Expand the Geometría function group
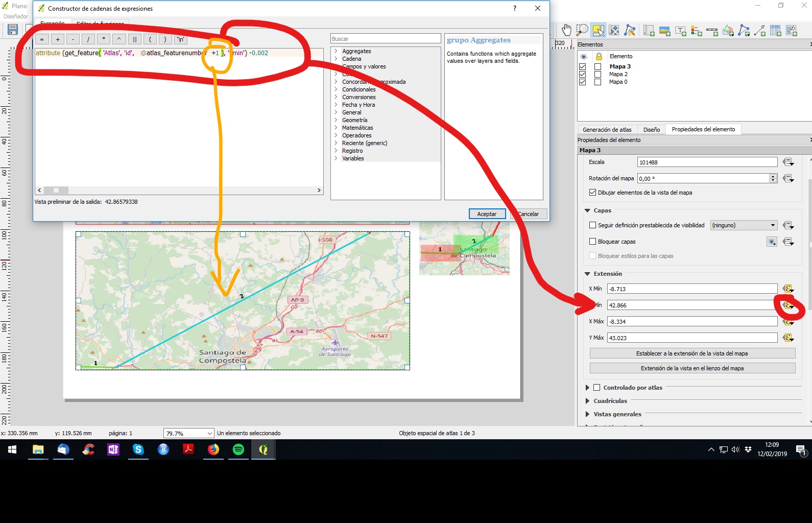Image resolution: width=812 pixels, height=523 pixels. (x=336, y=120)
